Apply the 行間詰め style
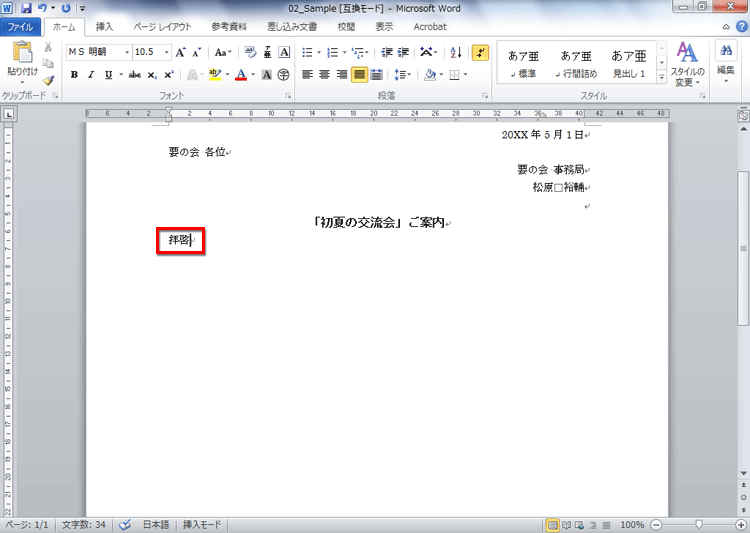The image size is (750, 533). tap(576, 64)
